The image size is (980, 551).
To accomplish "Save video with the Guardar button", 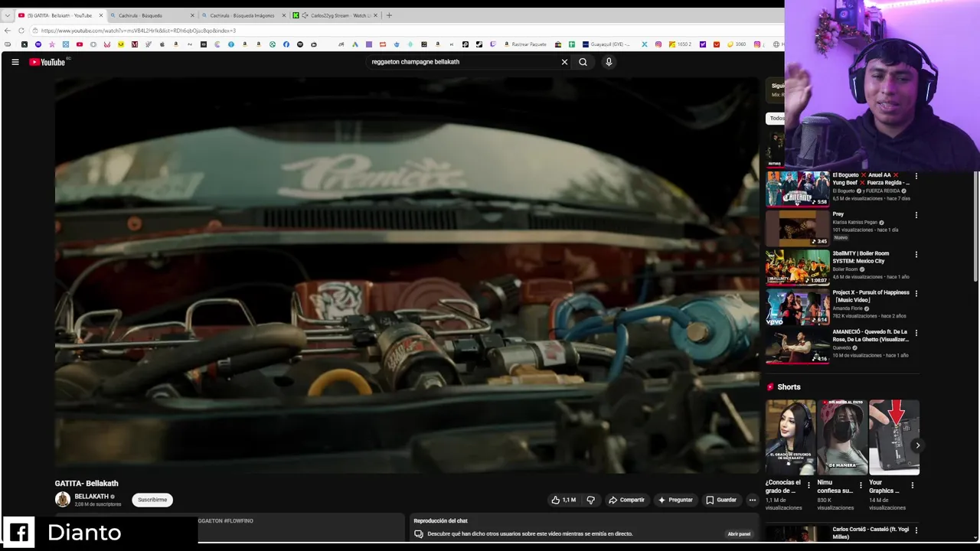I will [x=721, y=500].
